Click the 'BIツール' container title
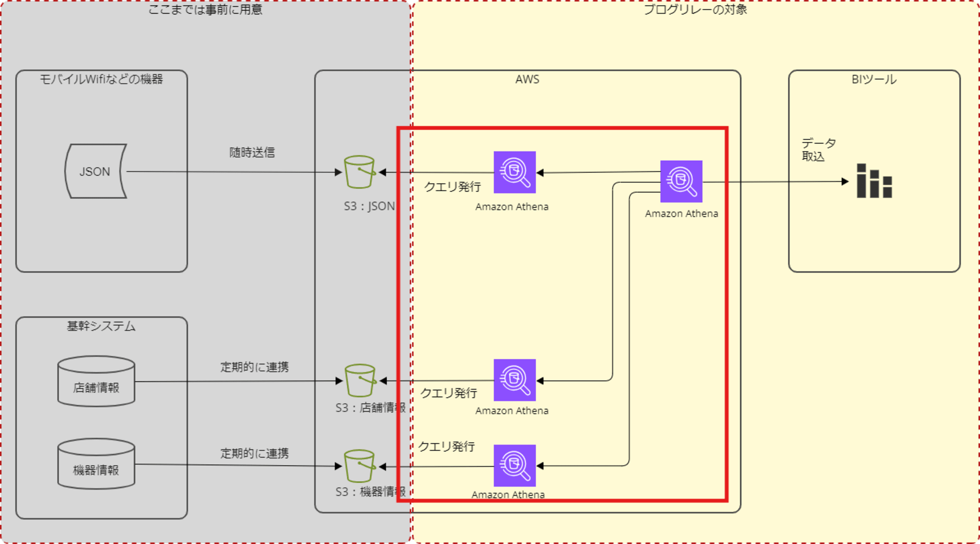 tap(874, 79)
